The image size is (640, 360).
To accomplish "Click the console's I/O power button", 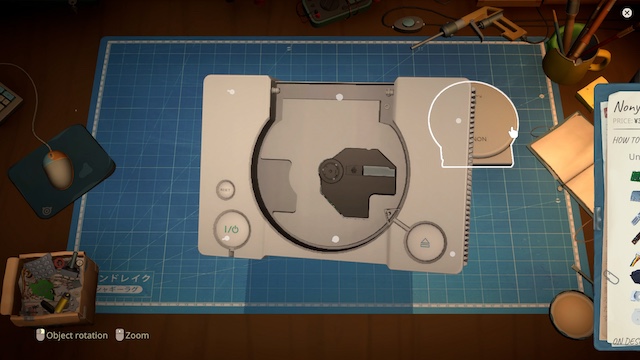I will [231, 229].
